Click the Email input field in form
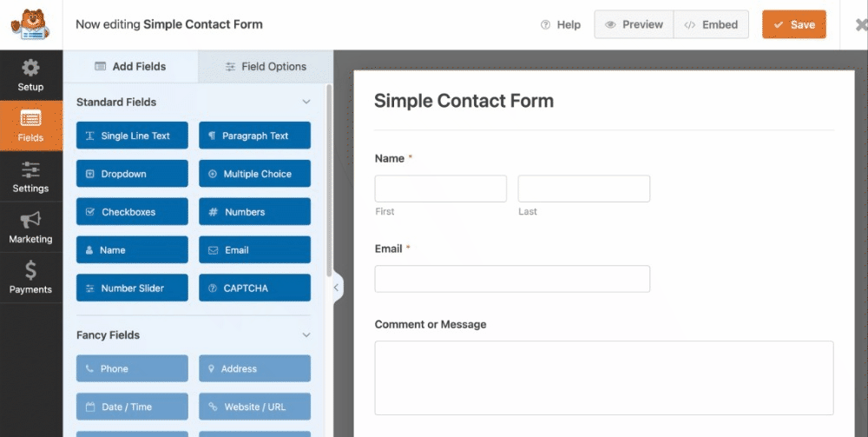 [x=512, y=279]
